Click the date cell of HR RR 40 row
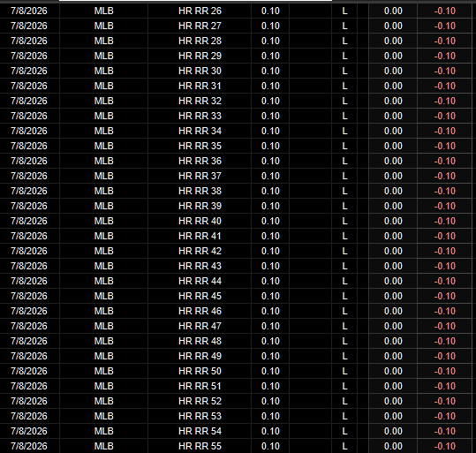Image resolution: width=476 pixels, height=453 pixels. [29, 221]
